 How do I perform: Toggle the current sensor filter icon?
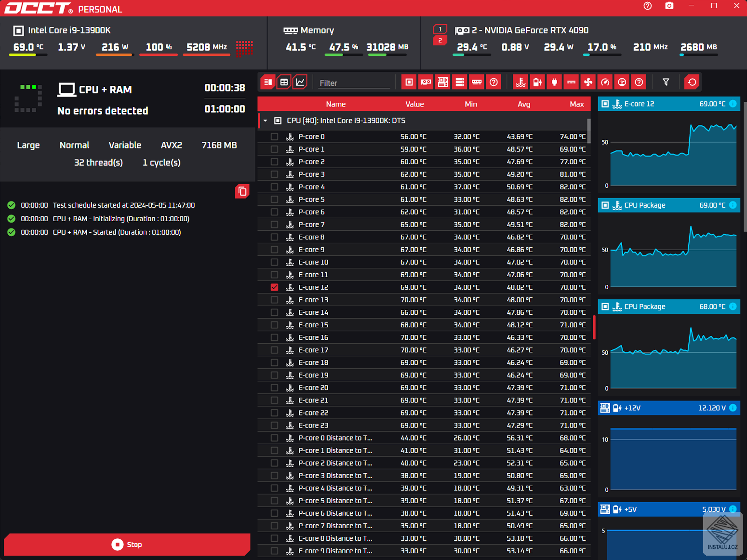pyautogui.click(x=571, y=82)
